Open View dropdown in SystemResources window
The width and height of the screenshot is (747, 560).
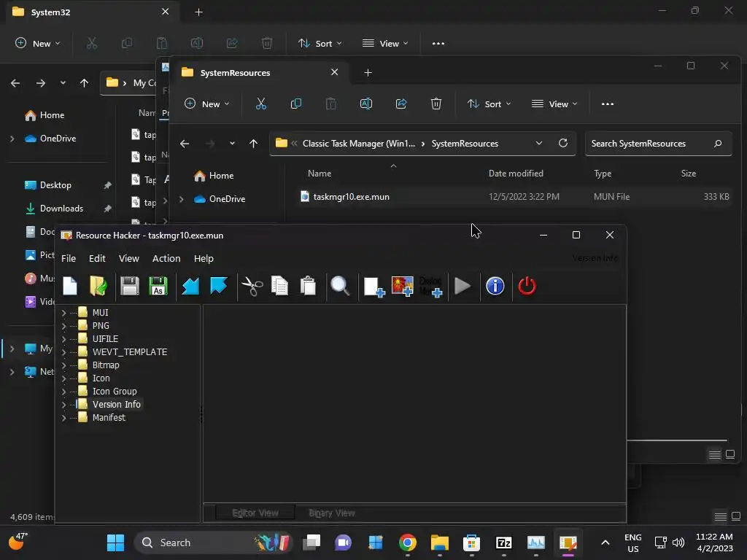pyautogui.click(x=554, y=104)
